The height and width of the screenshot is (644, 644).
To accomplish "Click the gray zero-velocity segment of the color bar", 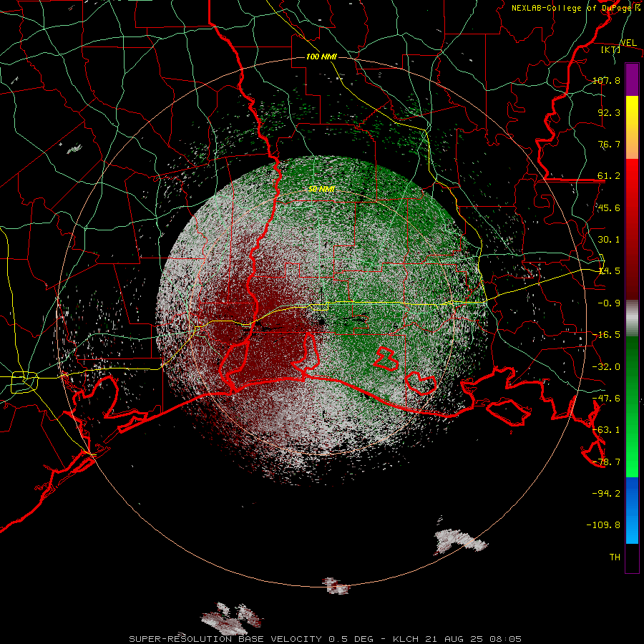I will tap(632, 318).
